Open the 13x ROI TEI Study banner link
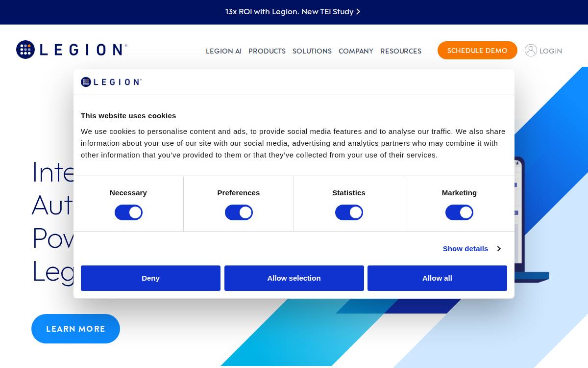Image resolution: width=588 pixels, height=368 pixels. click(293, 12)
